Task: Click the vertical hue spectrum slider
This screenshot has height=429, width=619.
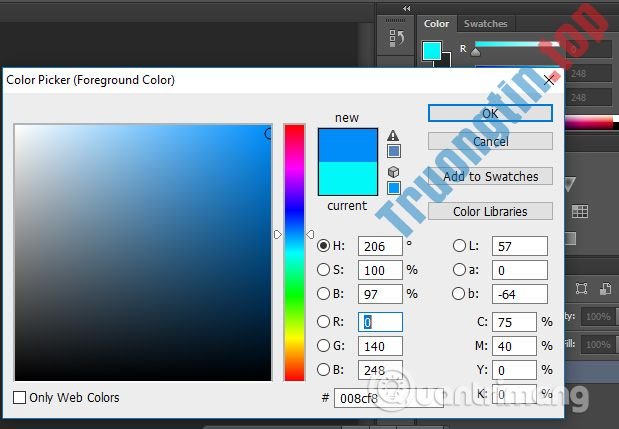Action: click(294, 253)
